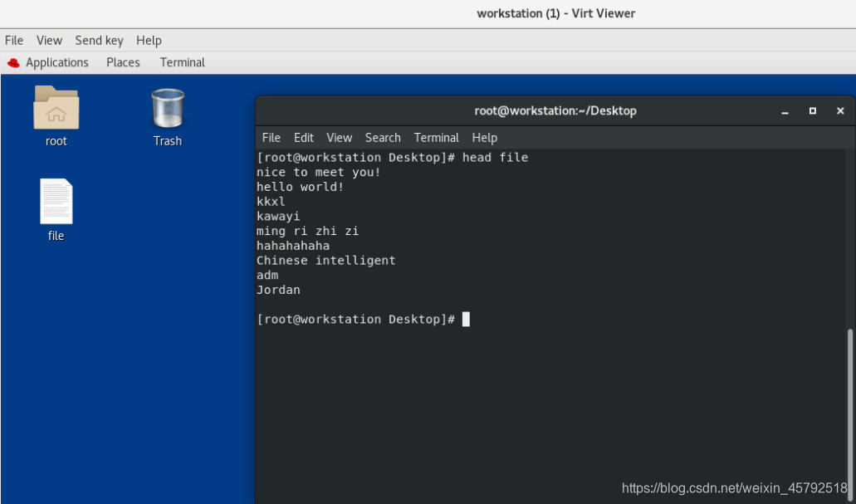This screenshot has width=856, height=504.
Task: Open terminal Search menu
Action: [383, 138]
